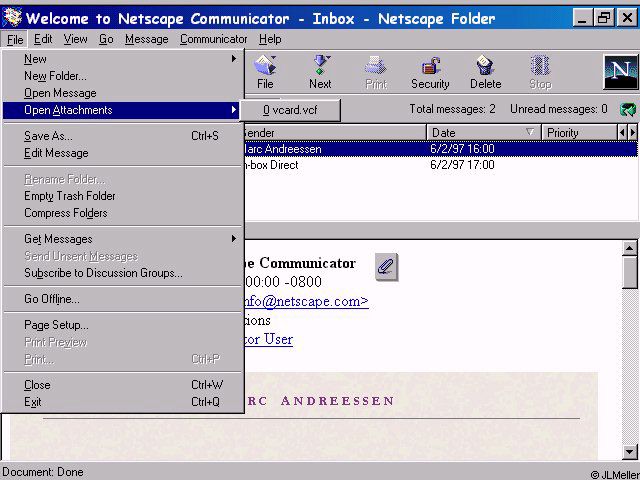Minimize the Netscape window
The width and height of the screenshot is (640, 480).
[x=582, y=18]
